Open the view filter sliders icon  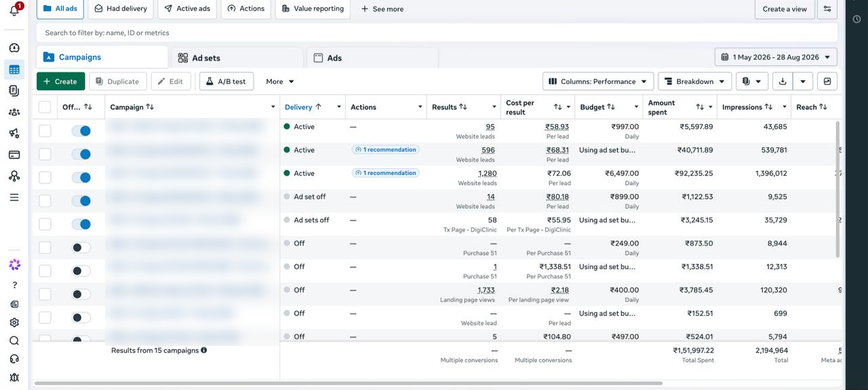(827, 9)
